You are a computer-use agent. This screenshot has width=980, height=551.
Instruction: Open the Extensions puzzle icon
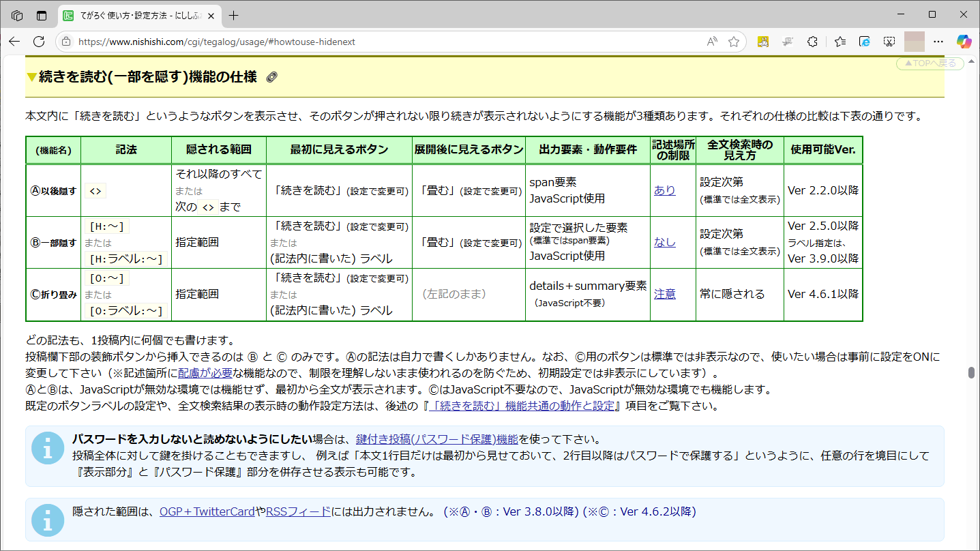coord(812,42)
